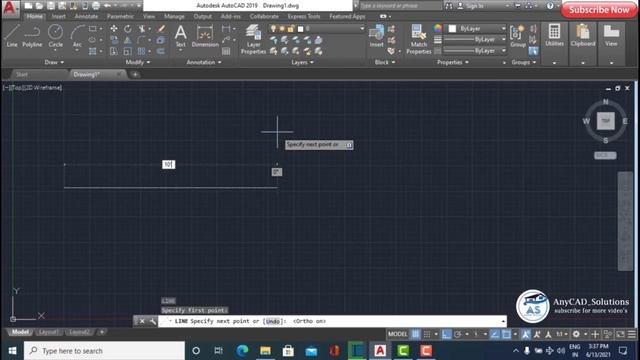The height and width of the screenshot is (360, 640).
Task: Expand the Layers panel
Action: [302, 62]
